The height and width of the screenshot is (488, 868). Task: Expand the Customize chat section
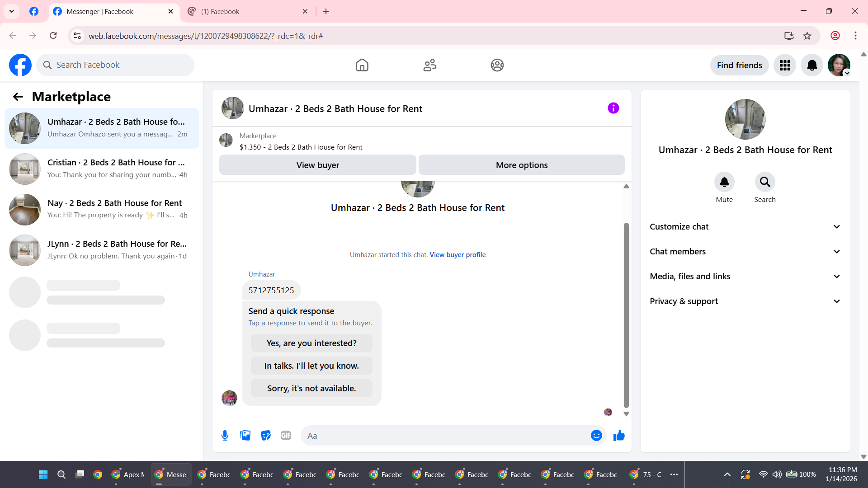click(x=745, y=227)
